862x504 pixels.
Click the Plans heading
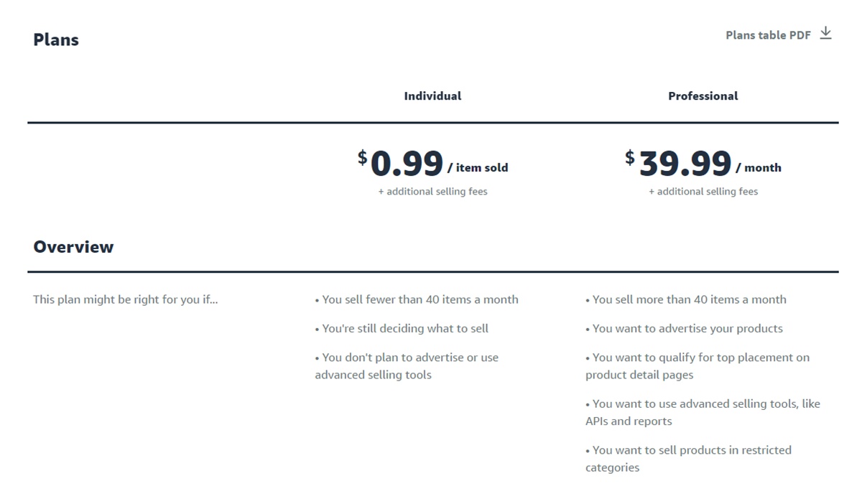pyautogui.click(x=56, y=40)
